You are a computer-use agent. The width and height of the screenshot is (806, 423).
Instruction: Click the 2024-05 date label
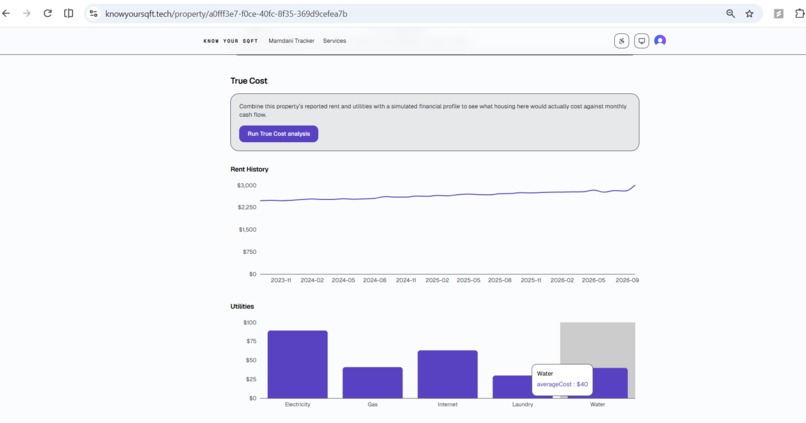(x=343, y=280)
